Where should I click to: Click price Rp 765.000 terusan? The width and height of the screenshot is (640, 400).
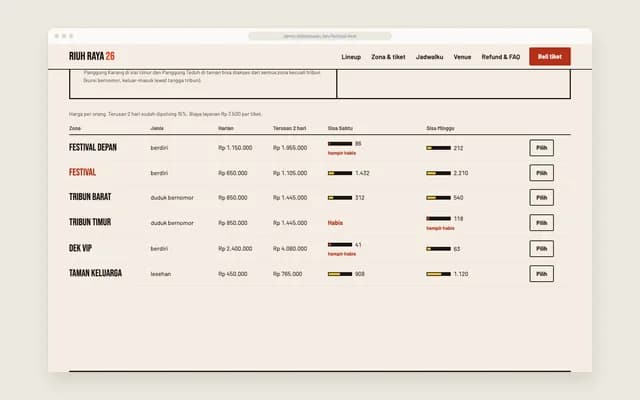point(287,274)
